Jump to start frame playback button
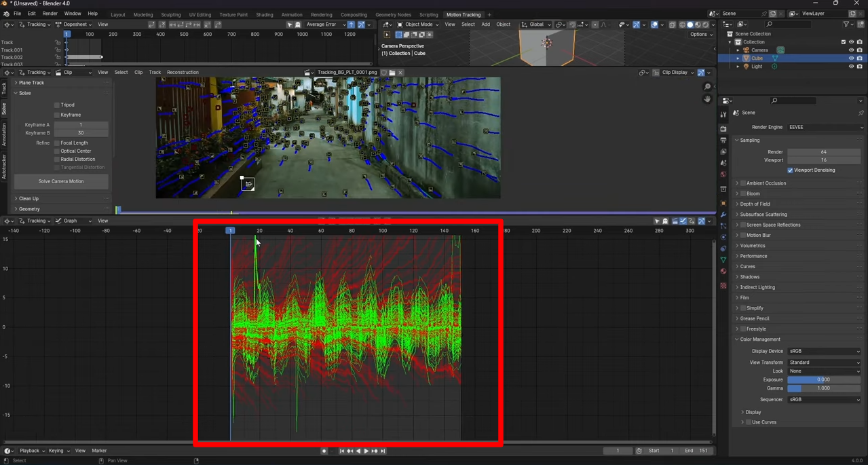The height and width of the screenshot is (465, 868). pos(342,451)
